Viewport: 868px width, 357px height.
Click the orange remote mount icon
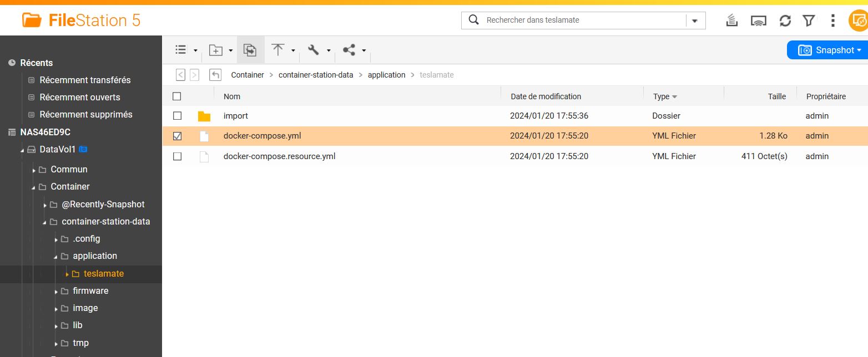(859, 21)
